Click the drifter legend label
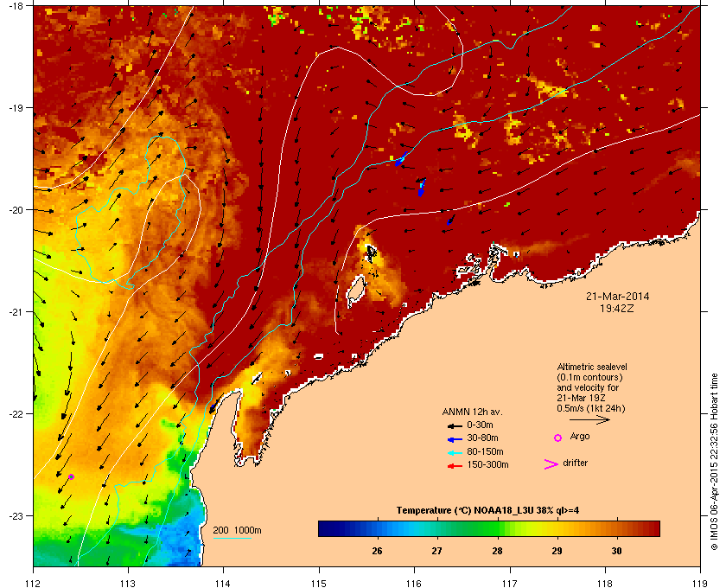 coord(575,463)
